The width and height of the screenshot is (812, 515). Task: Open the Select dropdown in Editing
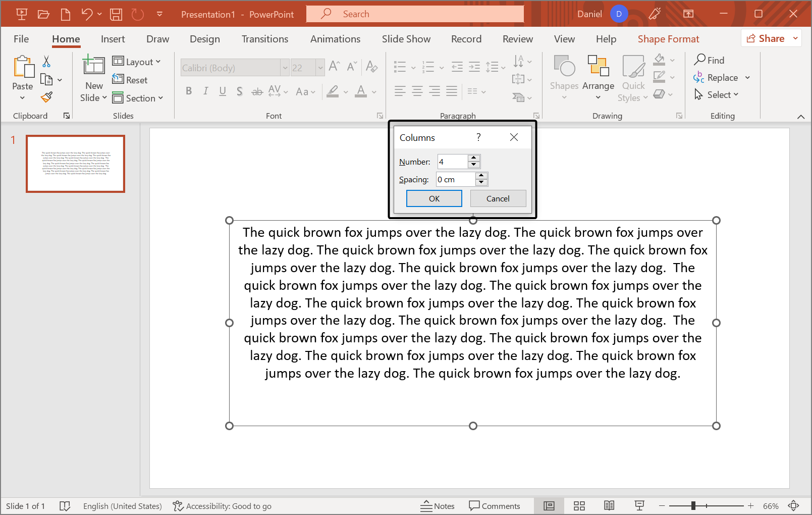pyautogui.click(x=717, y=95)
